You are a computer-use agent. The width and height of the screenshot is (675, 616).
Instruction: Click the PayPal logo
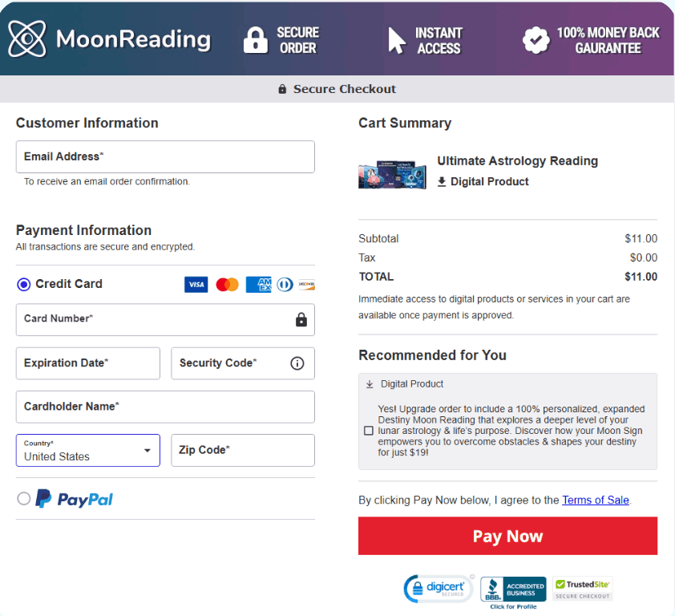75,498
